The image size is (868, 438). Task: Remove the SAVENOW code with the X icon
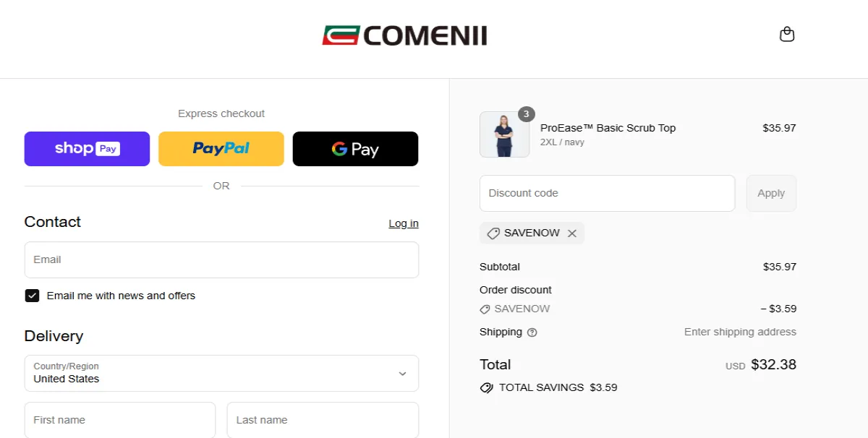coord(572,233)
